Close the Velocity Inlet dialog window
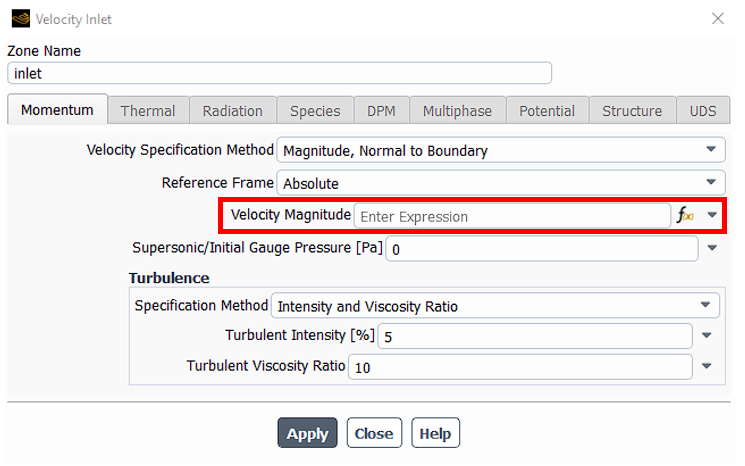 point(717,19)
